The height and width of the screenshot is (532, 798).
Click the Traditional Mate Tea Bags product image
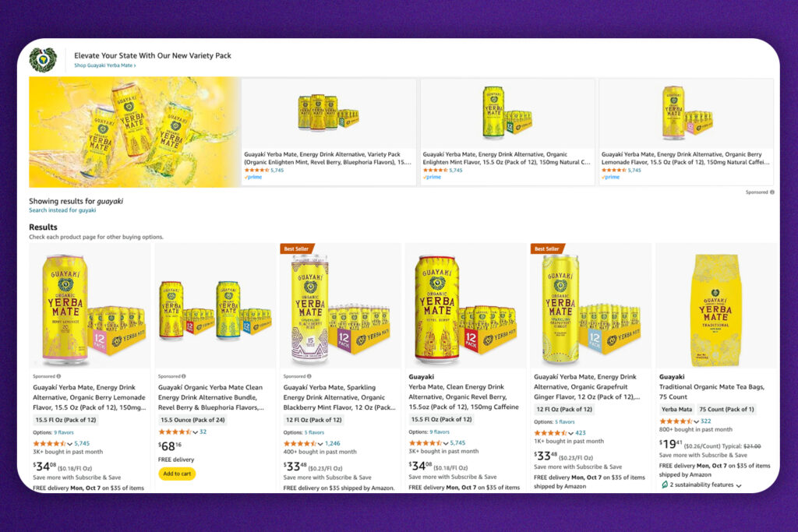tap(715, 306)
